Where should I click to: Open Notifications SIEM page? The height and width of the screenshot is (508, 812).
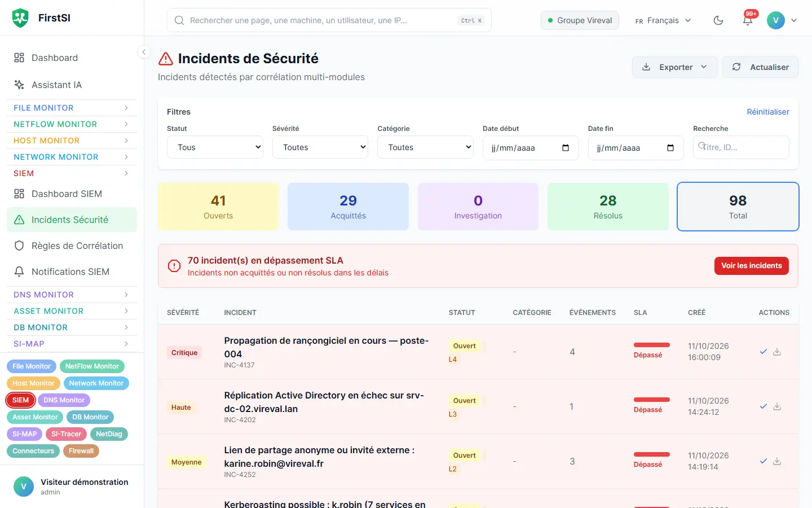pos(72,271)
